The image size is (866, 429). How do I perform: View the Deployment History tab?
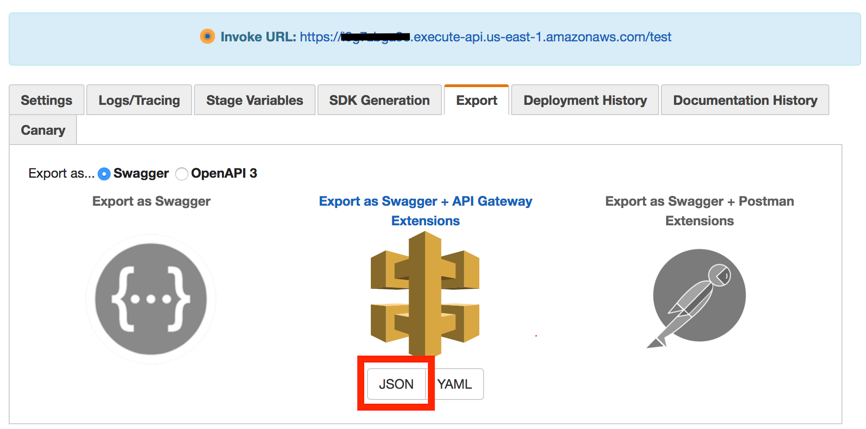(585, 100)
